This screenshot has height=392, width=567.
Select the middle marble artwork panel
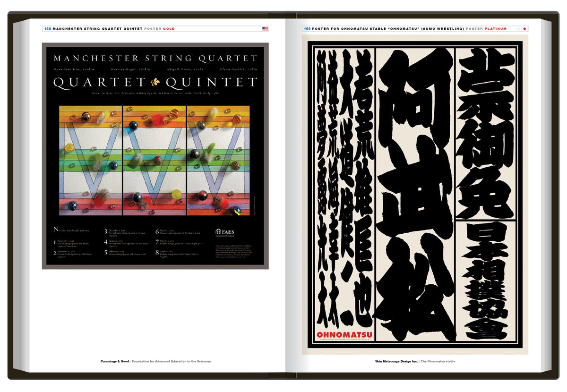[155, 161]
